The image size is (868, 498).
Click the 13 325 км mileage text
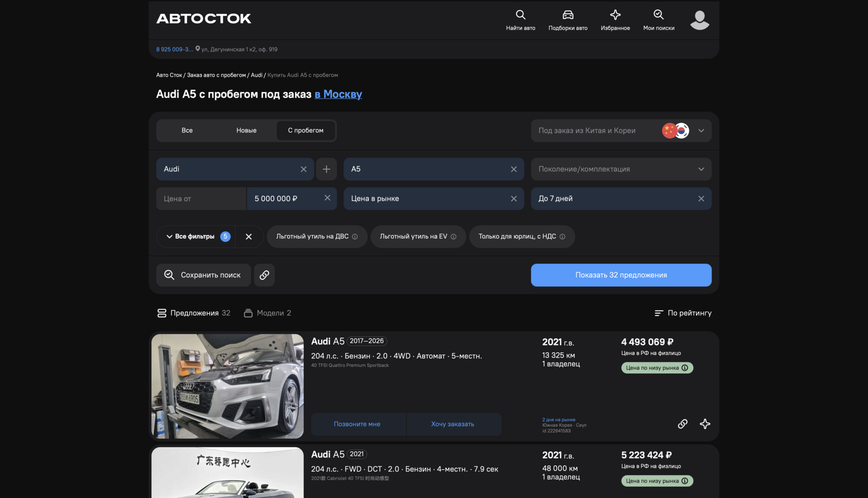click(x=559, y=355)
